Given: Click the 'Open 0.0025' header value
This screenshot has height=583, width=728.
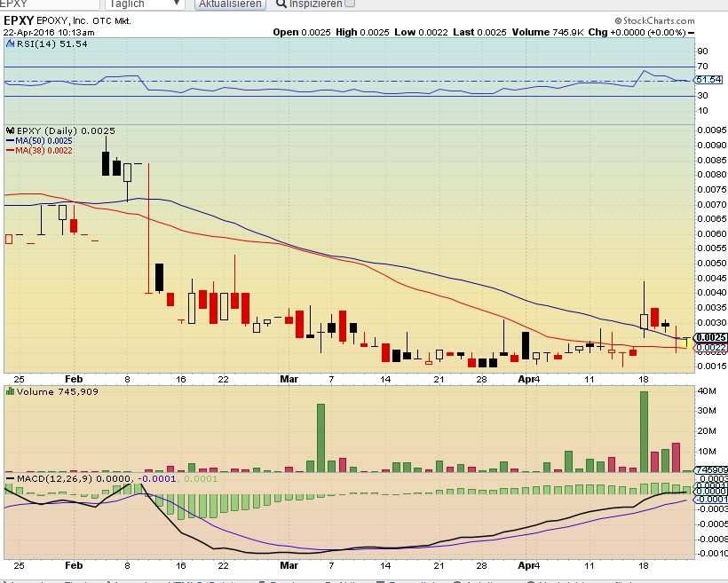Looking at the screenshot, I should point(302,33).
